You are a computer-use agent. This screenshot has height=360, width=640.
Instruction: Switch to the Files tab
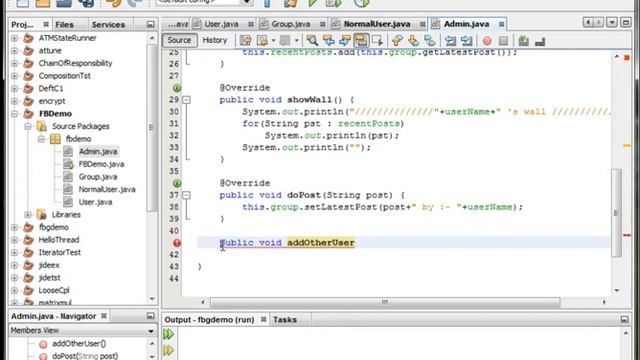(x=64, y=24)
